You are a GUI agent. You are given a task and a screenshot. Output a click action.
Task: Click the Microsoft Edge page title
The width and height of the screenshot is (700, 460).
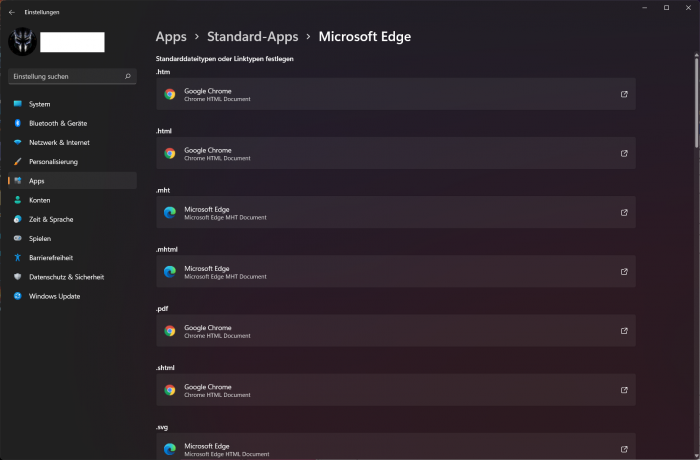tap(365, 37)
